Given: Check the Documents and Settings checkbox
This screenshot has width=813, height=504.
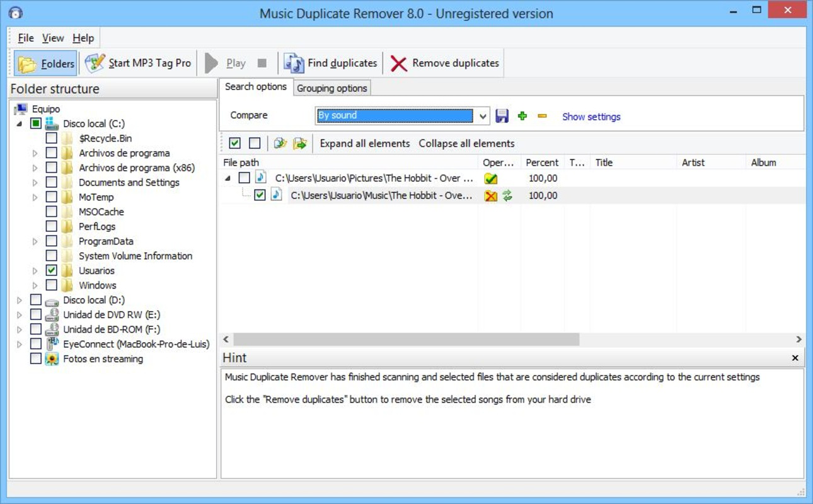Looking at the screenshot, I should tap(52, 183).
